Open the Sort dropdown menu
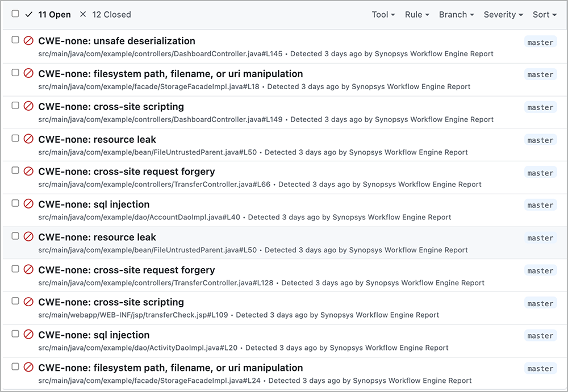Screen dimensions: 568x392 pyautogui.click(x=544, y=15)
